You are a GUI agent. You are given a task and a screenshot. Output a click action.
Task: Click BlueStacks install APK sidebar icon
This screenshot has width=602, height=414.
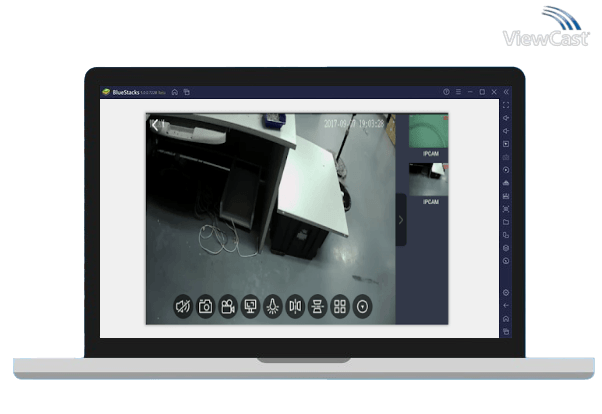[506, 183]
